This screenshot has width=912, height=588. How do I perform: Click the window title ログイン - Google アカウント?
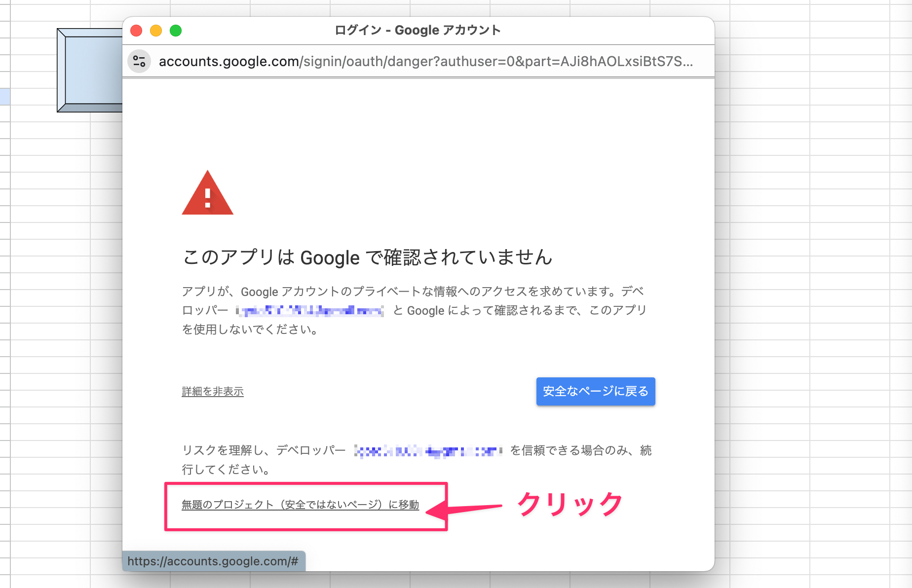418,30
